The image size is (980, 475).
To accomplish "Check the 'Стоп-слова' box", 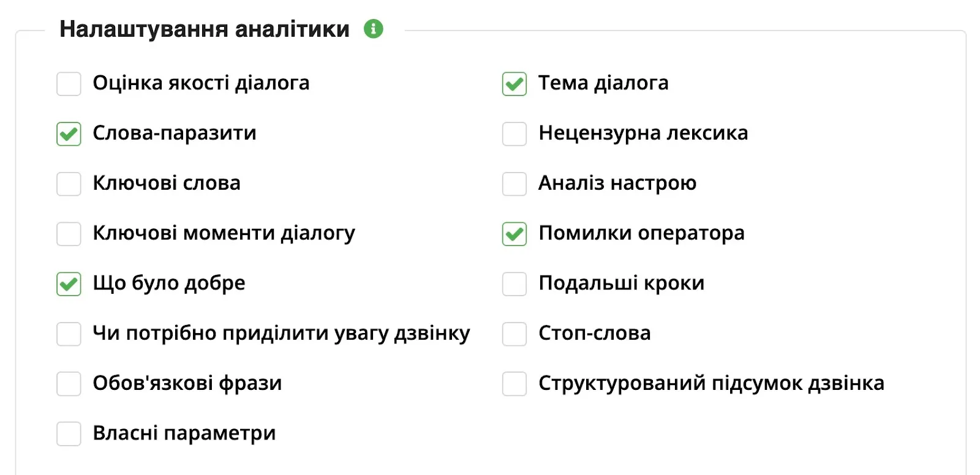I will coord(514,334).
